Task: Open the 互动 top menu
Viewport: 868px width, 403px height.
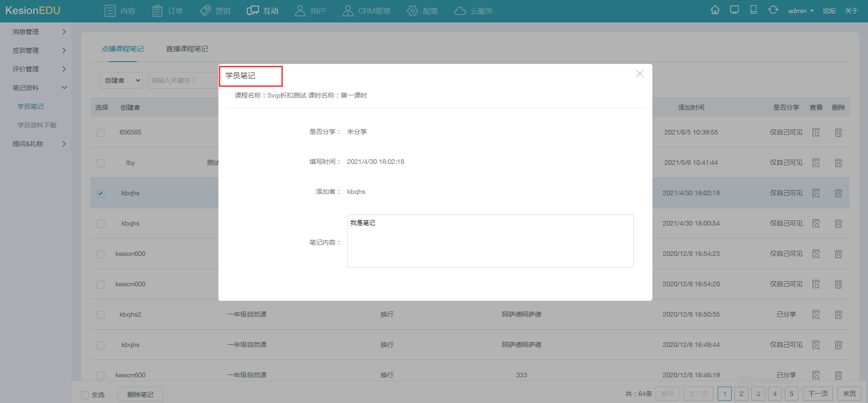Action: coord(263,11)
